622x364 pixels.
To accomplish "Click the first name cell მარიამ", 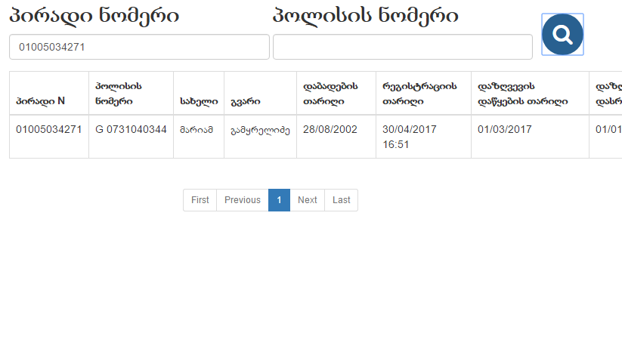I will [197, 129].
